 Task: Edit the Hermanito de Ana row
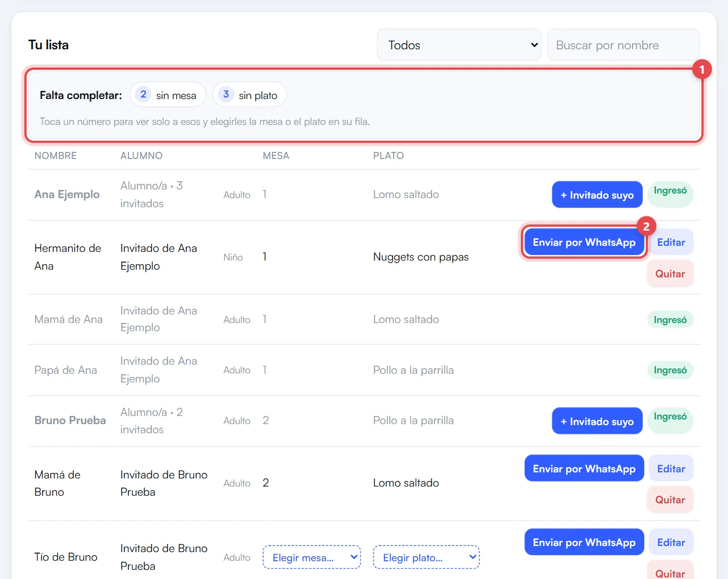coord(671,242)
